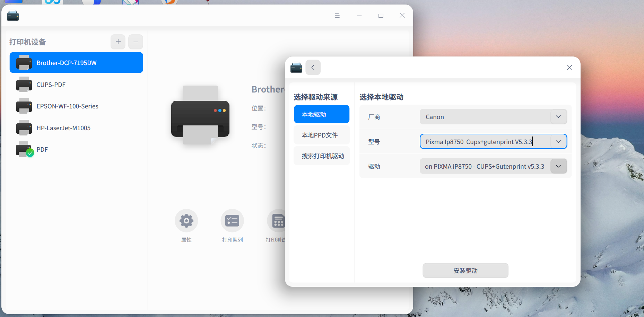Select the EPSON-WF-100-Series printer
644x317 pixels.
(x=67, y=106)
